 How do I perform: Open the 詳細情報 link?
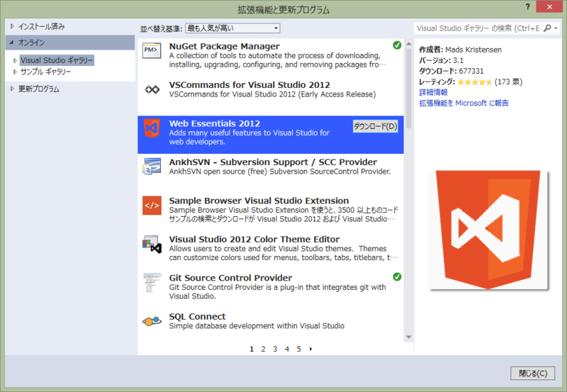pos(433,92)
